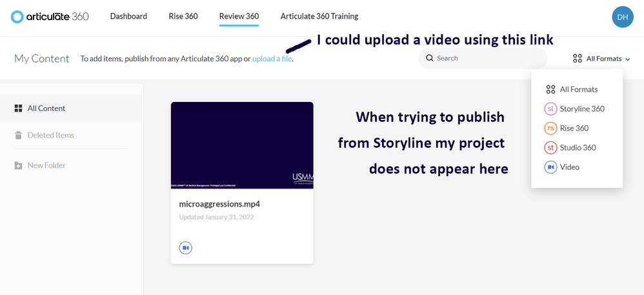Open the Articulate 360 Training tab
This screenshot has width=644, height=295.
coord(319,16)
